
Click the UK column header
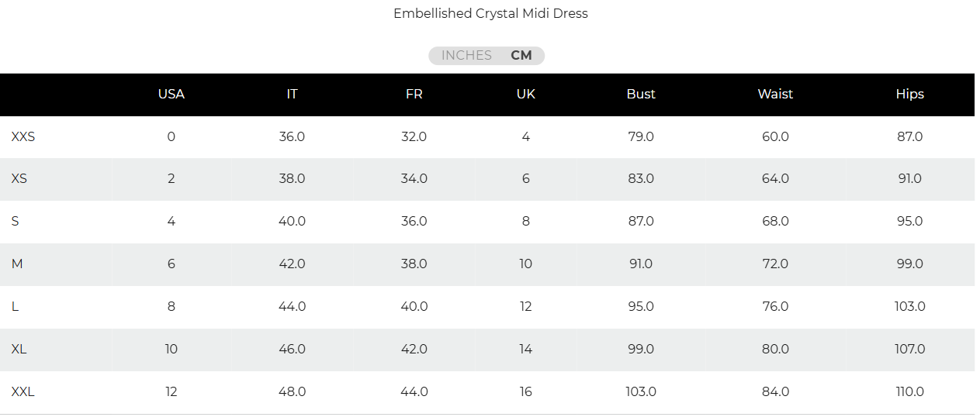coord(525,94)
